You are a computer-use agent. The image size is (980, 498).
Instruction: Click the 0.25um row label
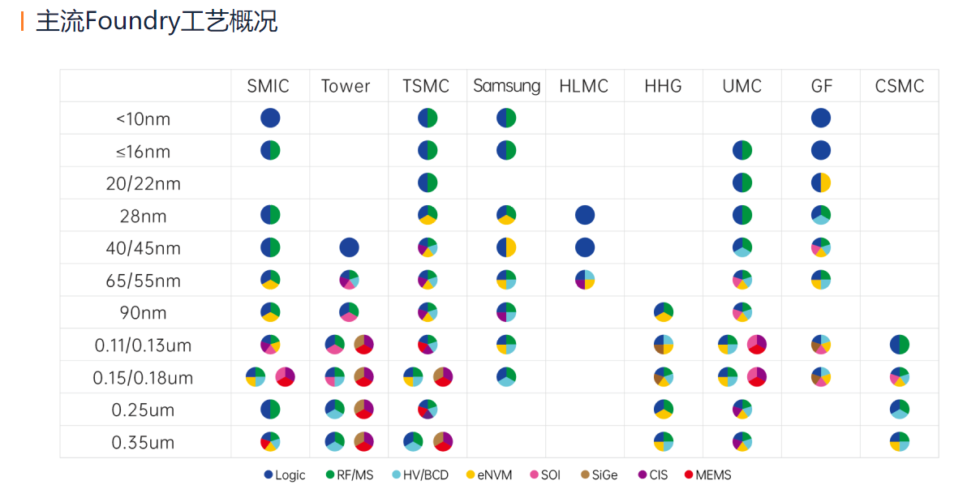click(x=144, y=410)
